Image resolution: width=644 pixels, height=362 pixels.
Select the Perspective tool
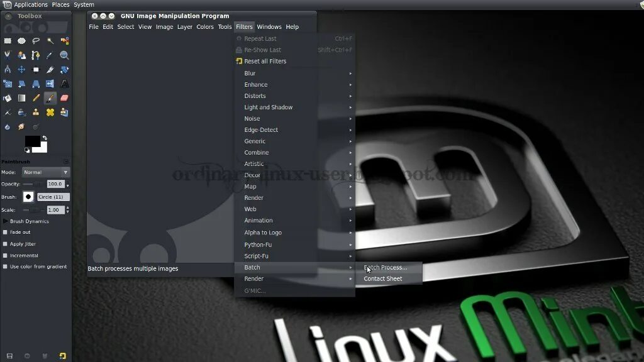pos(36,84)
